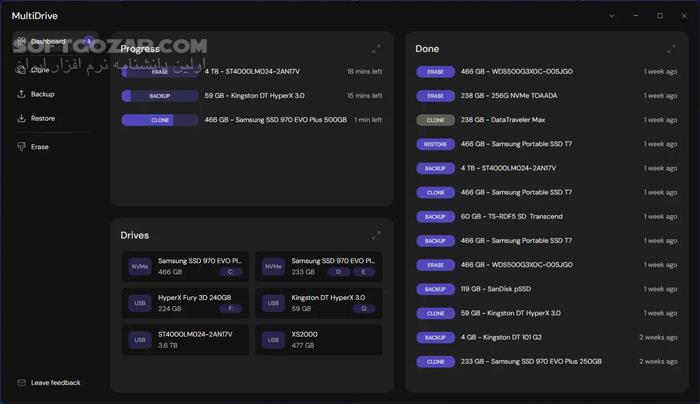This screenshot has height=404, width=700.
Task: Click the Restore download icon in sidebar
Action: coord(22,118)
